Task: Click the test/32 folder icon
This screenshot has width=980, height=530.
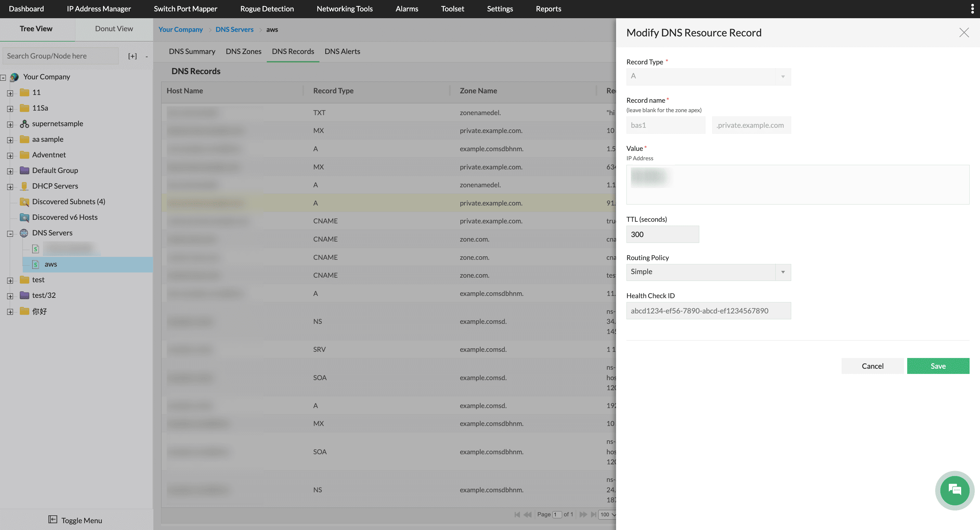Action: (24, 296)
